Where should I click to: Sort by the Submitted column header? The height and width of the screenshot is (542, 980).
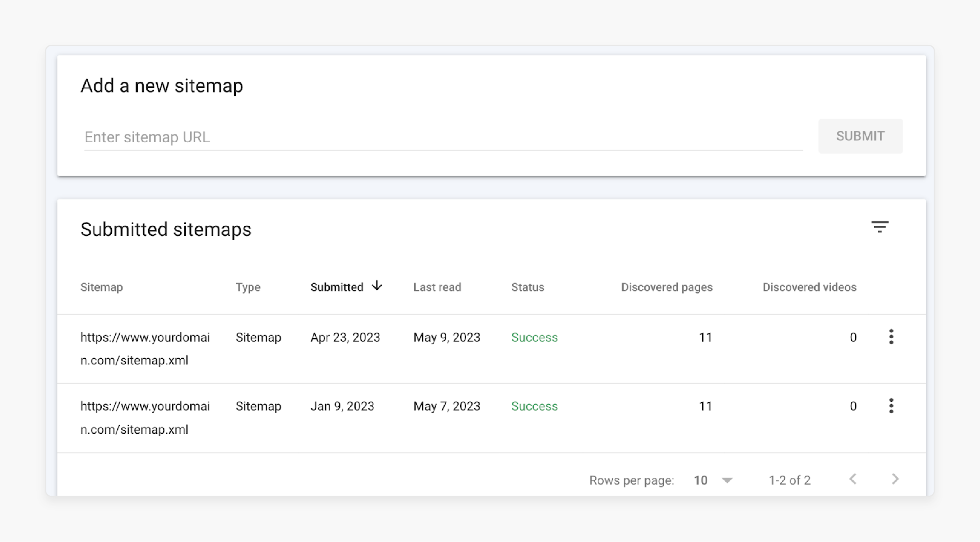point(337,287)
